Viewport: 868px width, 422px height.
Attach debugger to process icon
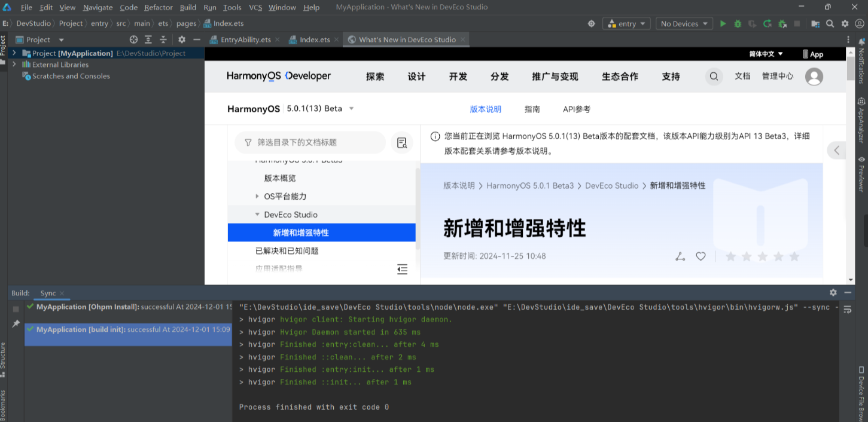coord(782,24)
